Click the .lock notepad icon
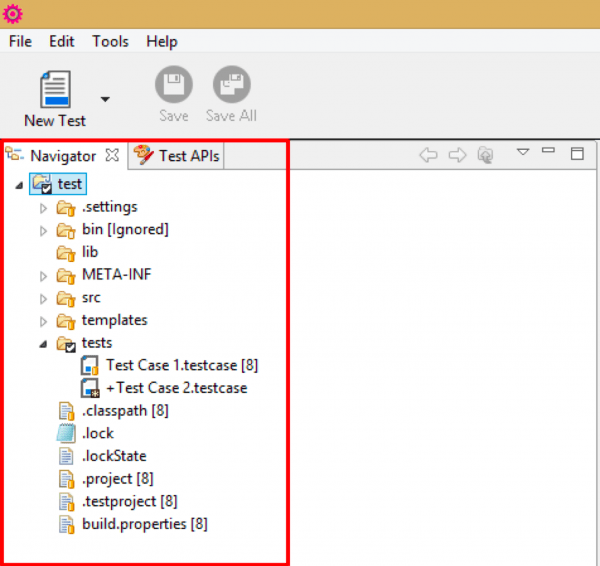The width and height of the screenshot is (600, 566). tap(66, 434)
